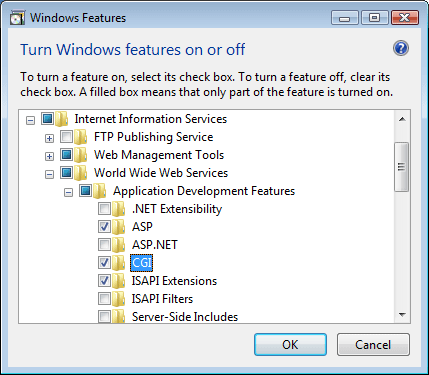
Task: Toggle the Application Development Features checkbox
Action: (86, 190)
